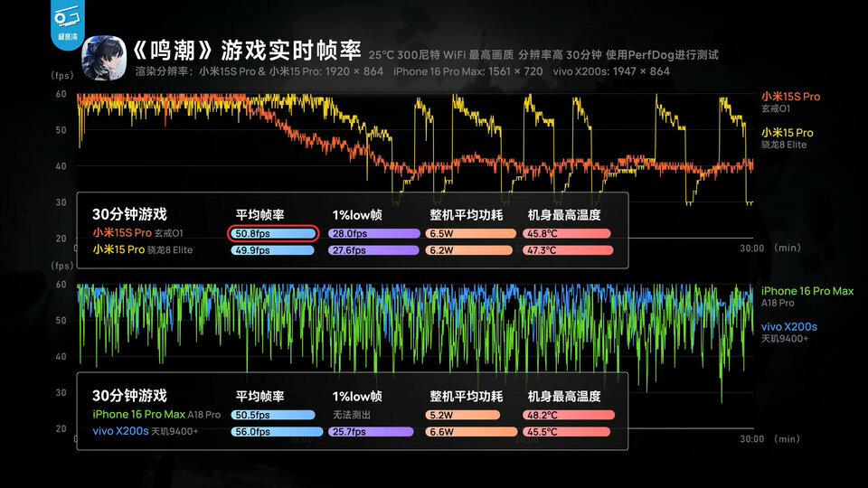Click the vivo X200s: 1947 × 864 resolution text

(x=611, y=71)
